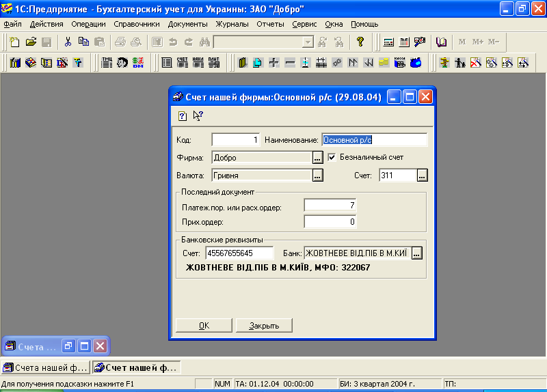Click the ТМЦ list toolbar icon
This screenshot has height=392, width=547.
107,63
